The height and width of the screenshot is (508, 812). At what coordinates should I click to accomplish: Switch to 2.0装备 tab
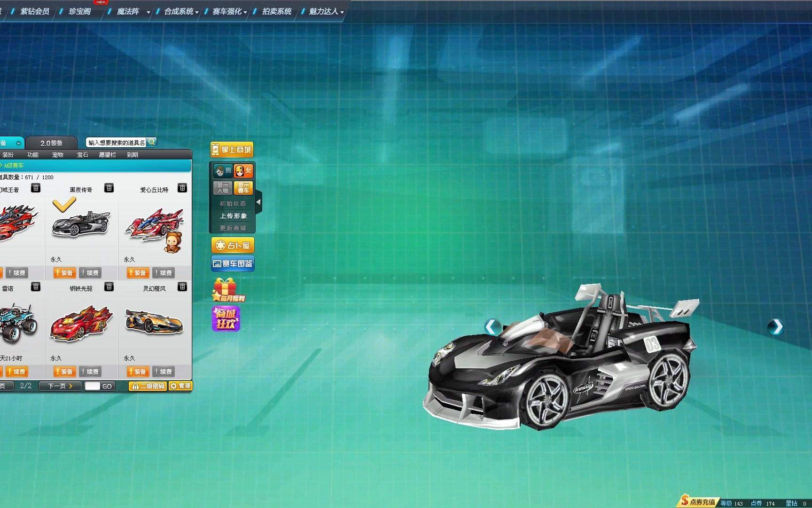(x=51, y=143)
